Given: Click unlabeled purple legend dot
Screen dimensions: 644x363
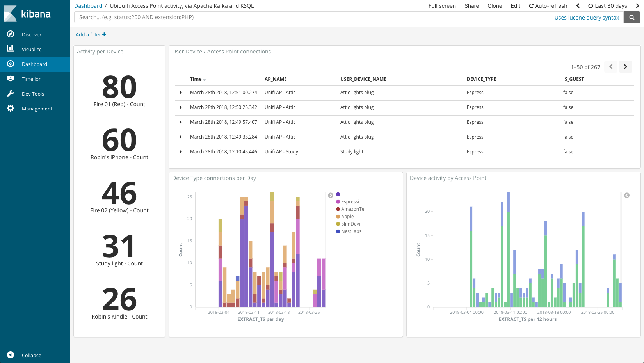Looking at the screenshot, I should (x=338, y=194).
